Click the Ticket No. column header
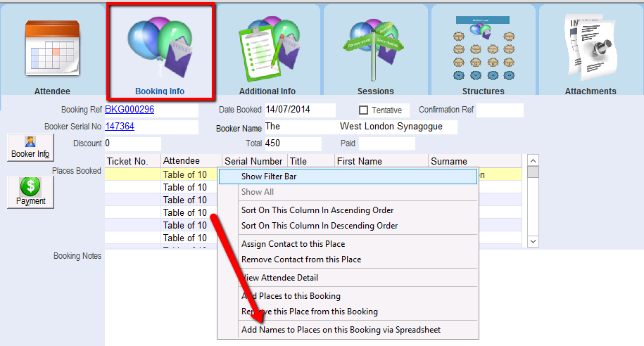Viewport: 644px width, 346px height. 127,161
